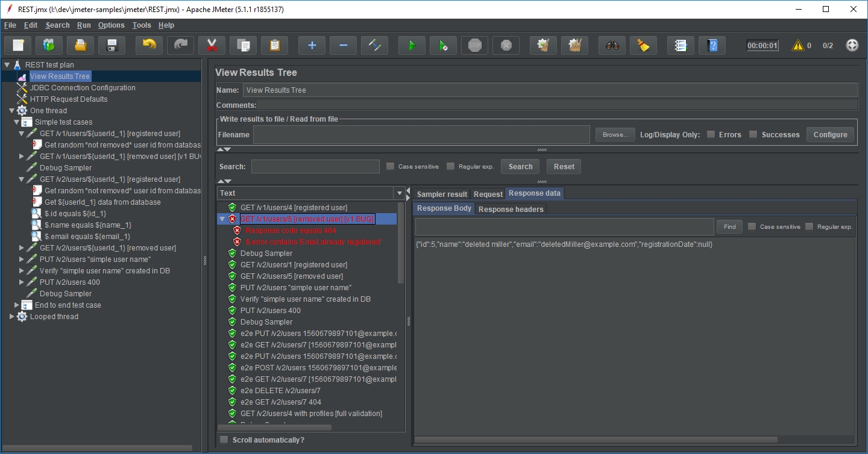
Task: Click the test plan tree horizontal scrollbar
Action: click(x=97, y=448)
